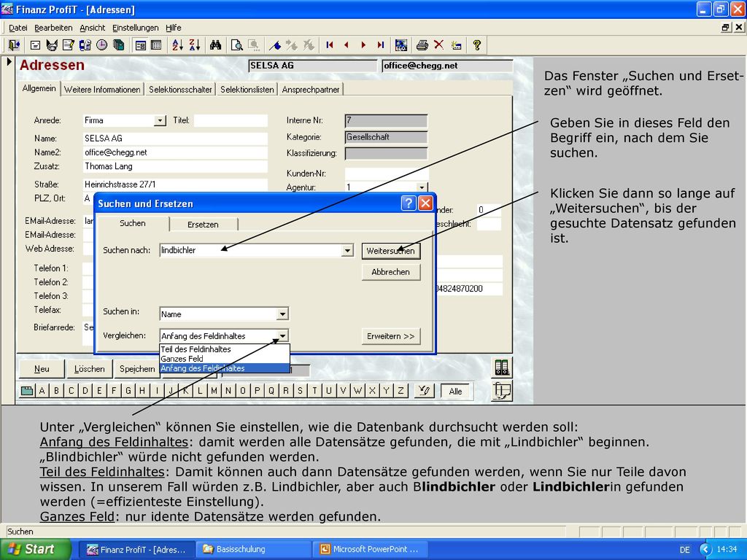Open print preview magnifier icon
The image size is (747, 560).
[x=237, y=45]
